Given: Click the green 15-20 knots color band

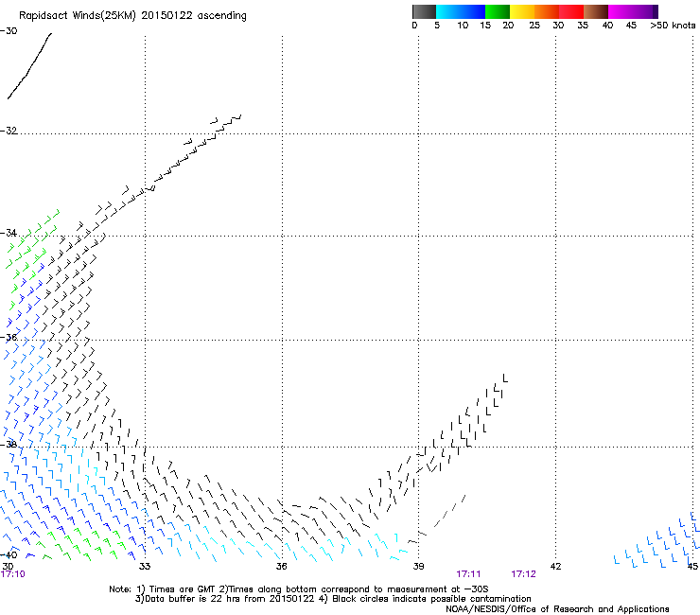Looking at the screenshot, I should (498, 11).
